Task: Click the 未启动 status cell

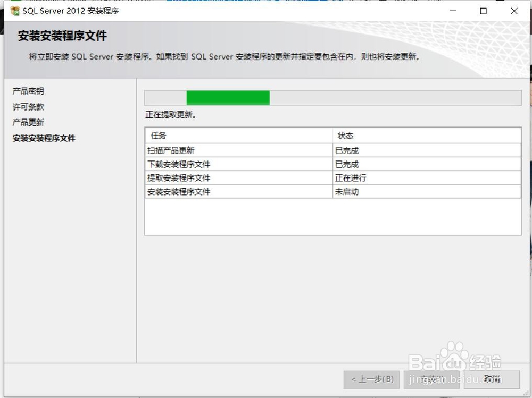Action: (x=427, y=191)
